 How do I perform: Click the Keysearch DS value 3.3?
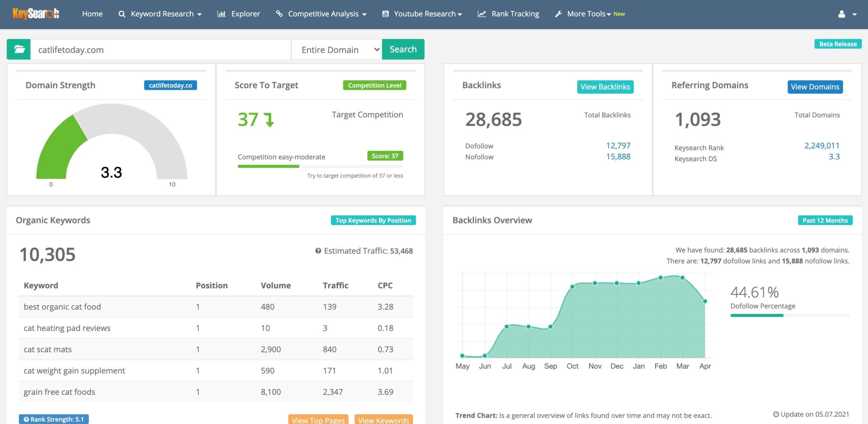(x=834, y=156)
